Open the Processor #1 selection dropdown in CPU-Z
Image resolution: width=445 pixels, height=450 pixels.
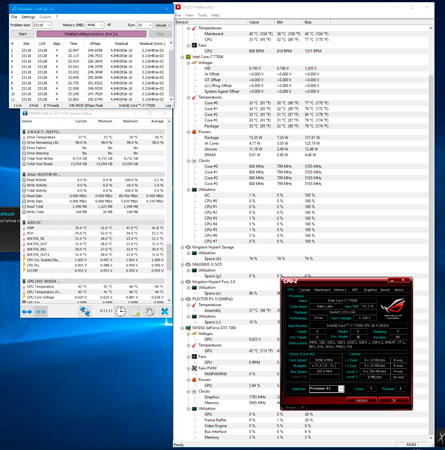[341, 389]
